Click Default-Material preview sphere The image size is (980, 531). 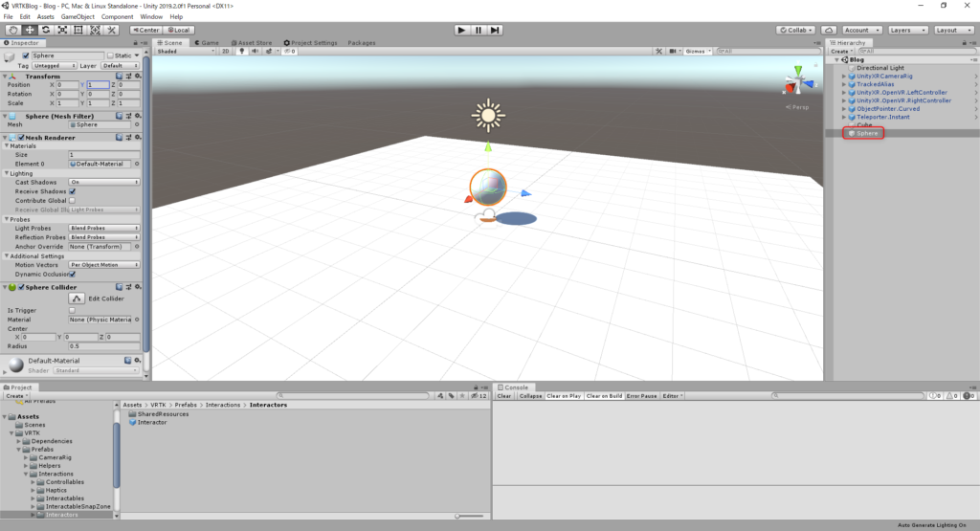(16, 365)
